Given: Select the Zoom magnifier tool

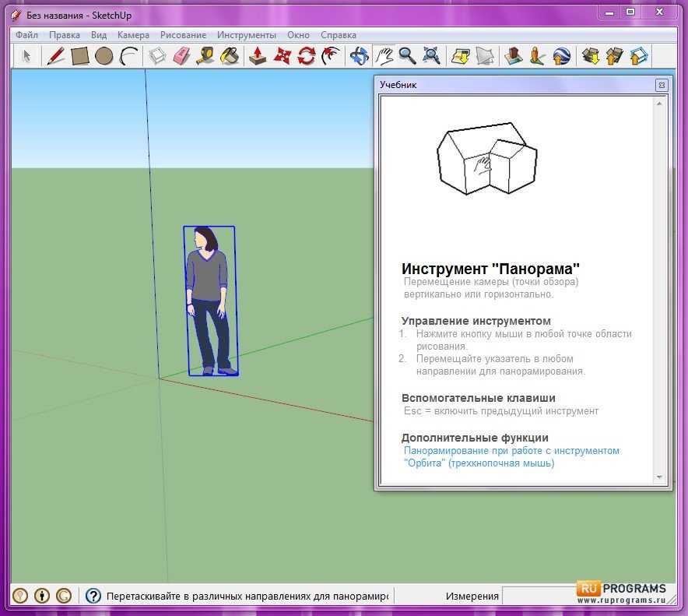Looking at the screenshot, I should coord(407,56).
